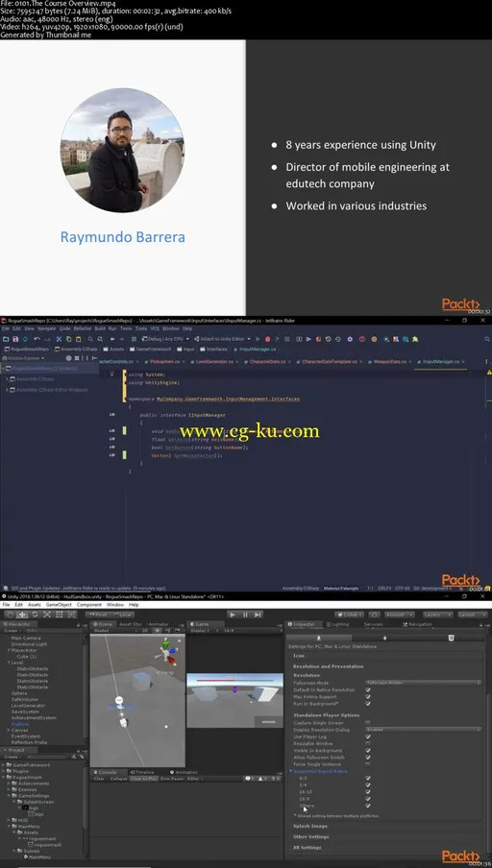Open the Display Resolution Dialog dropdown
492x868 pixels.
point(424,730)
